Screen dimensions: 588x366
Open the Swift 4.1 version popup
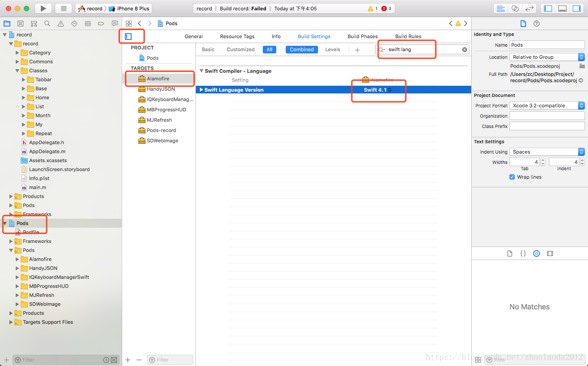tap(378, 90)
